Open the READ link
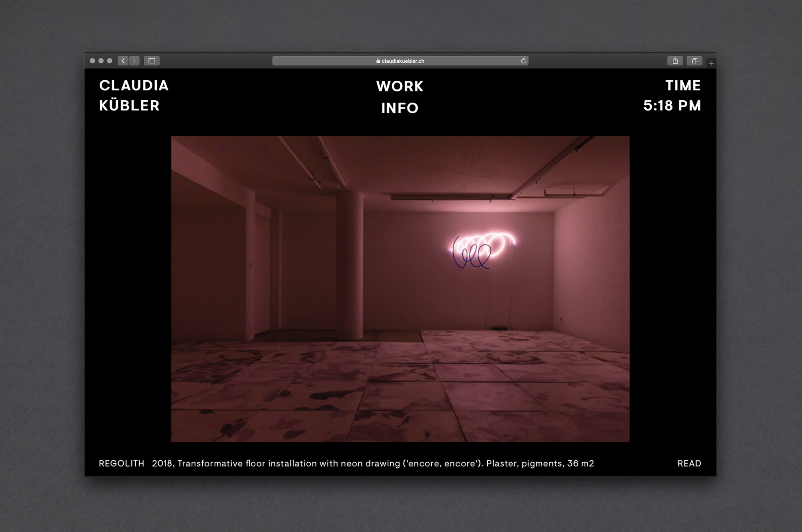 coord(689,463)
